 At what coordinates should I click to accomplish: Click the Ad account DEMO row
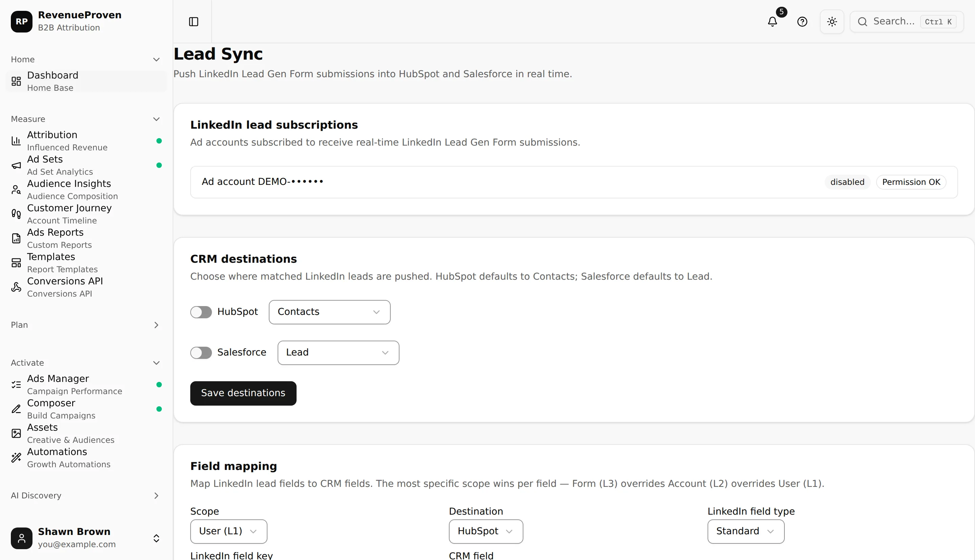(x=573, y=182)
